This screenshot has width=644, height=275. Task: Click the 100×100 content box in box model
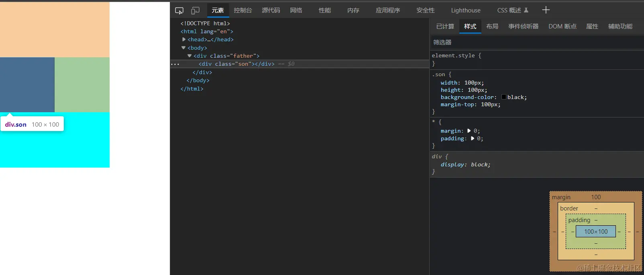click(596, 232)
